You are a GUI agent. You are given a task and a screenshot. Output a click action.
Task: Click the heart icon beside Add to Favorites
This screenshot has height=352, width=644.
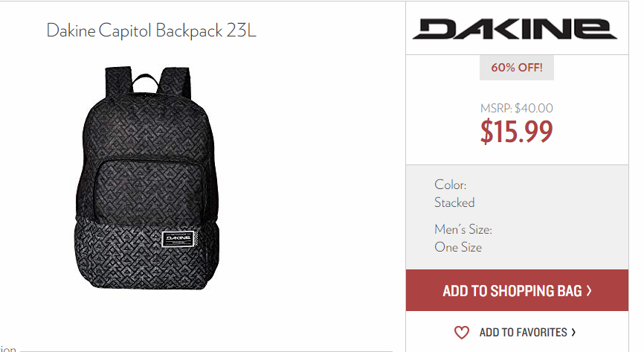[461, 332]
